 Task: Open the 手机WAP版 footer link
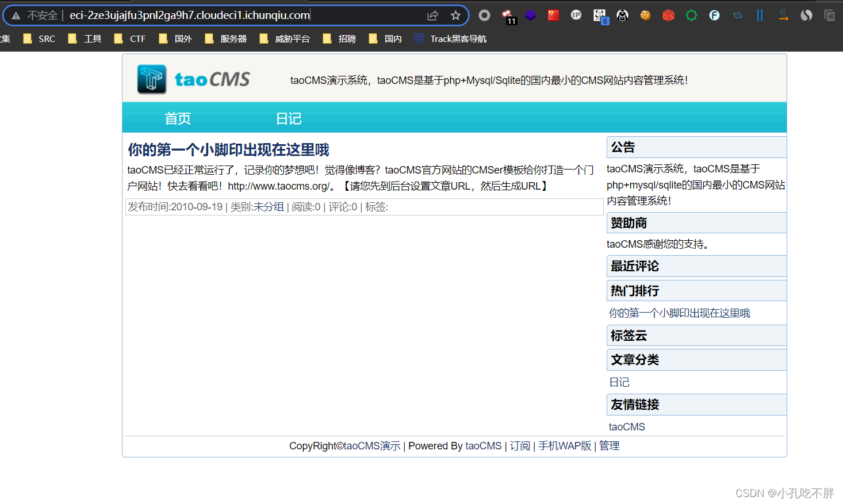tap(565, 446)
